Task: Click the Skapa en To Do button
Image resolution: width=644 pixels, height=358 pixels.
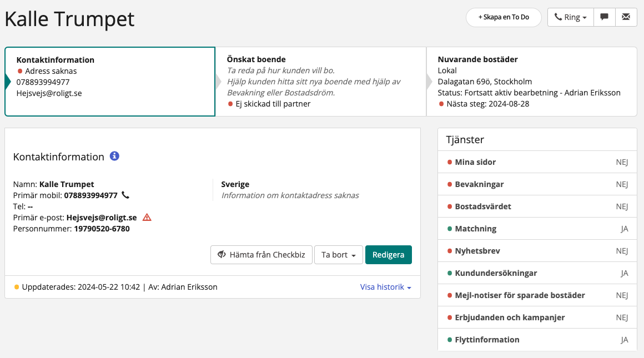Action: 503,17
